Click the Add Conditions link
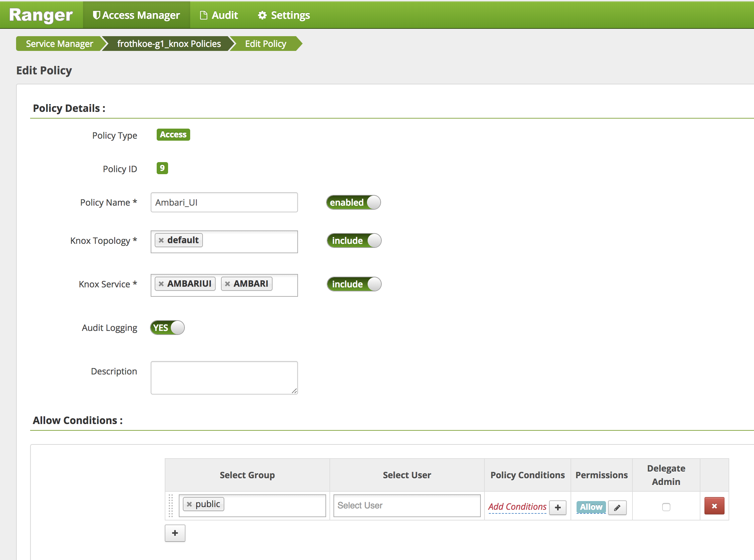754x560 pixels. coord(517,506)
